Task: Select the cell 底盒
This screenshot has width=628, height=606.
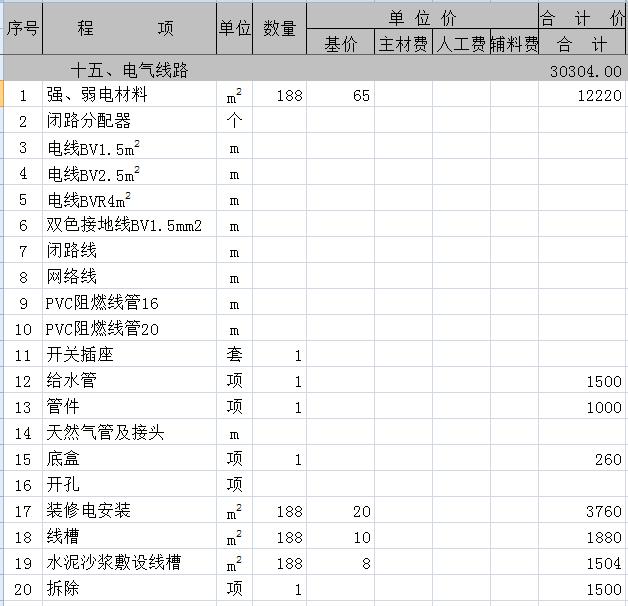Action: tap(129, 459)
